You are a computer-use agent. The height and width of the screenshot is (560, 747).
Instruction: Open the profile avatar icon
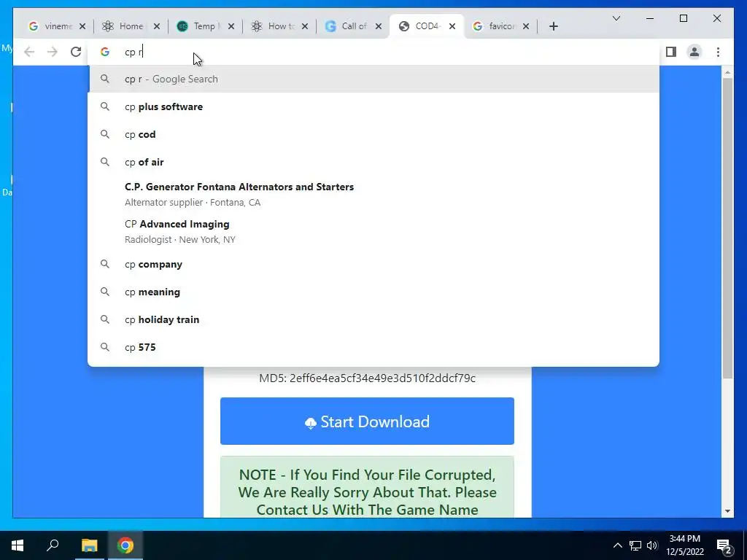pos(694,52)
